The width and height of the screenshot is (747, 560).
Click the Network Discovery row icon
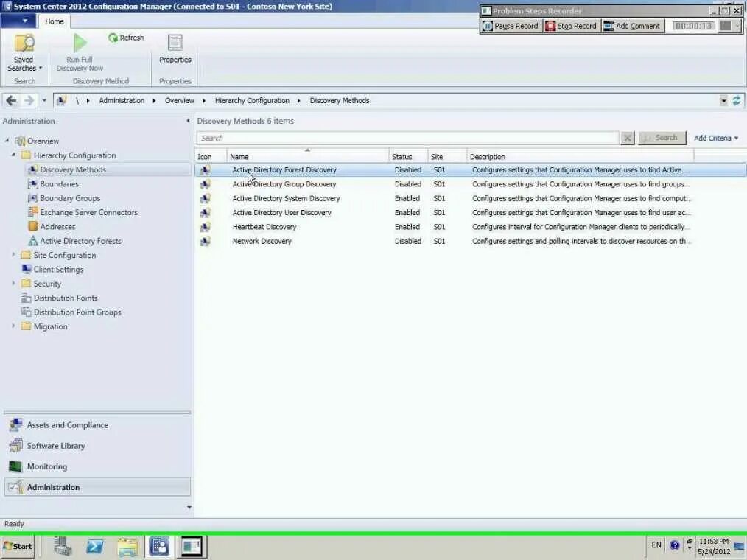coord(206,241)
